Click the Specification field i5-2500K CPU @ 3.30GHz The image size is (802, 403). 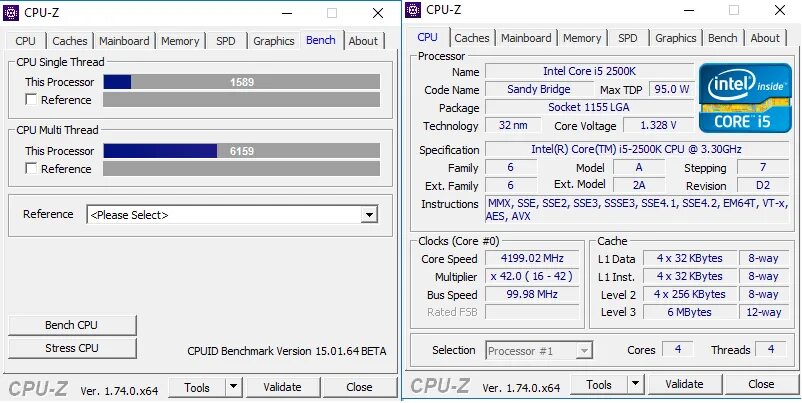[x=637, y=149]
